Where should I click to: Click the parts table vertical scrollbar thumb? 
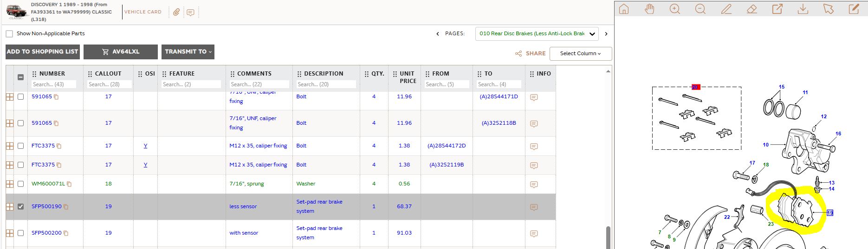pos(608,236)
